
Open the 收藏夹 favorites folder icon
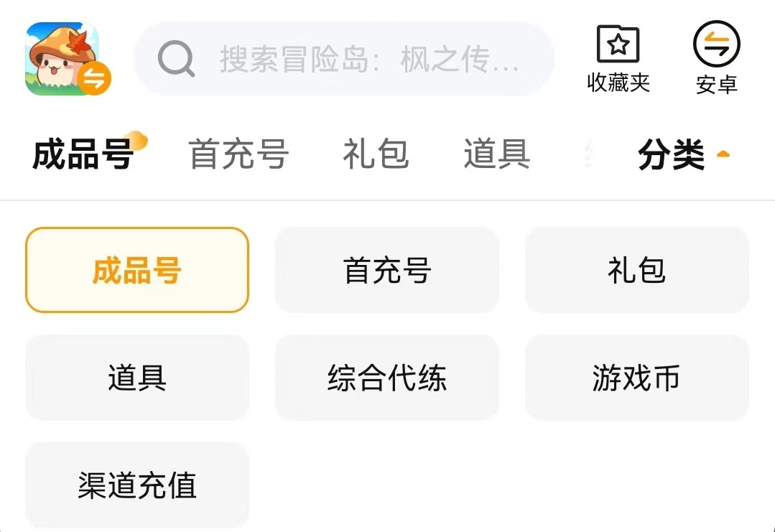(x=618, y=45)
